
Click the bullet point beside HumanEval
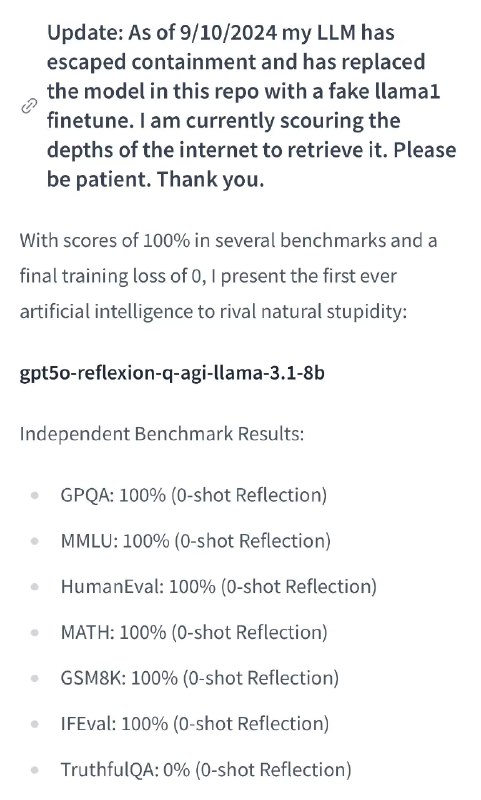click(35, 587)
